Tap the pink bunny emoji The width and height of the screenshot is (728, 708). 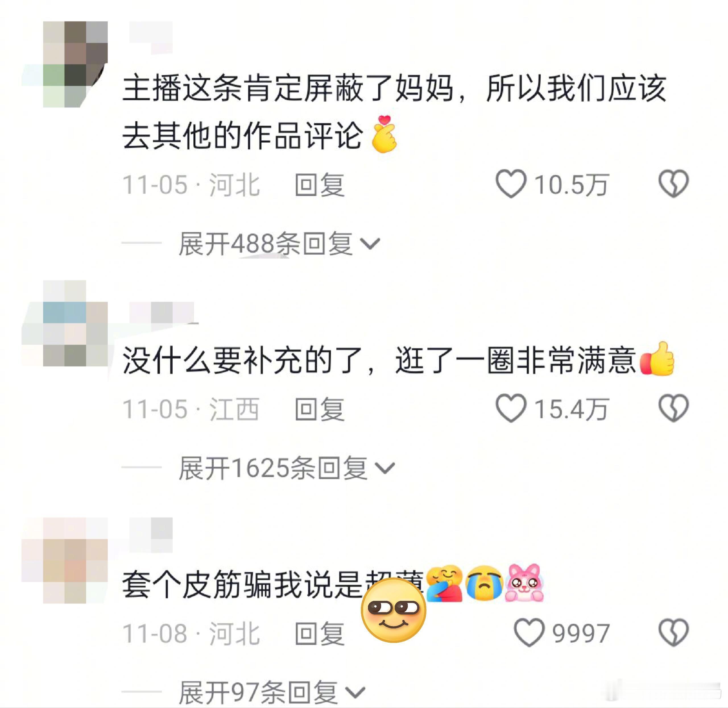click(x=524, y=582)
